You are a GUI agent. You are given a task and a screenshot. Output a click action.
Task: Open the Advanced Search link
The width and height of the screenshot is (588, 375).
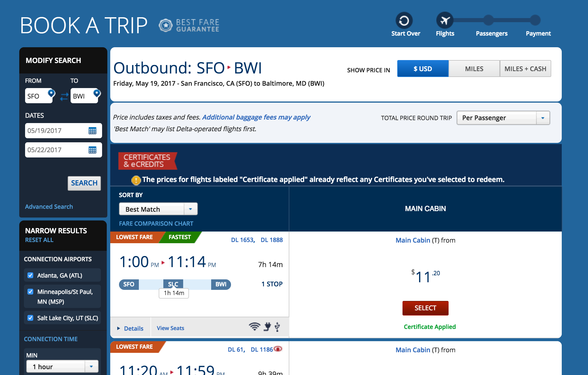[49, 206]
